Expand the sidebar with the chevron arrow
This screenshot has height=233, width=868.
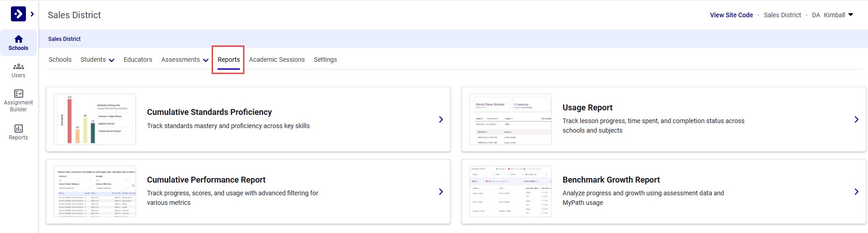point(32,14)
